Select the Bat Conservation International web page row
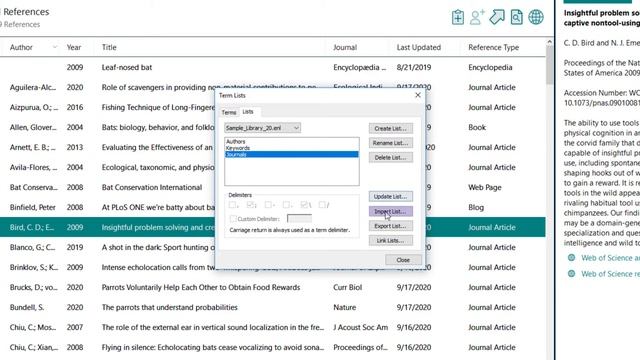The image size is (640, 360). coord(273,187)
